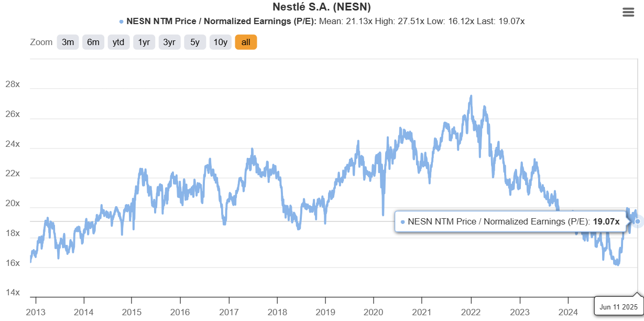Click the 2022 peak of the P/E line
The image size is (644, 321).
(470, 96)
